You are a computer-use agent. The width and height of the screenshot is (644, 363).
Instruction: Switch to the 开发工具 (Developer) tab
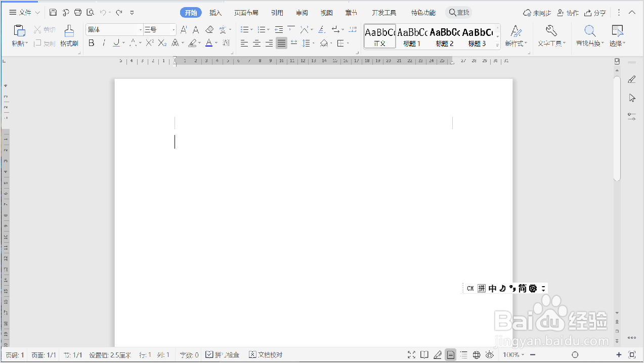coord(384,13)
